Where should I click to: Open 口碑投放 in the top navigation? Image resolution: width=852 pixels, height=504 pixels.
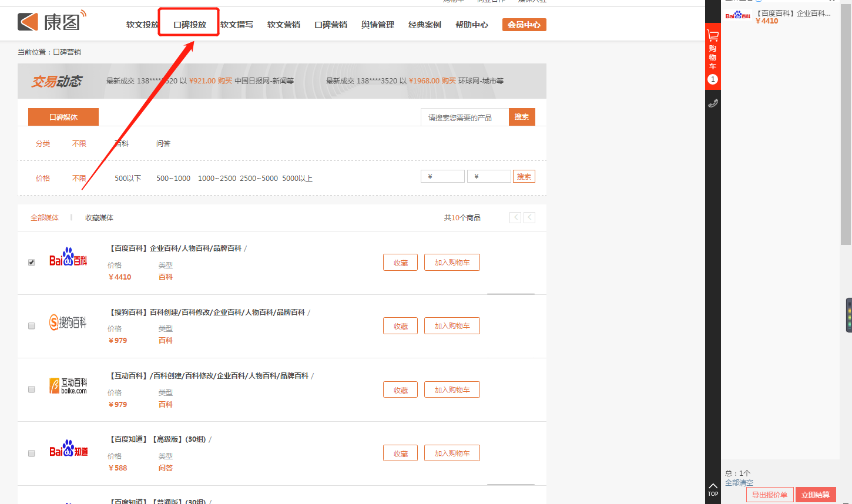pos(190,25)
